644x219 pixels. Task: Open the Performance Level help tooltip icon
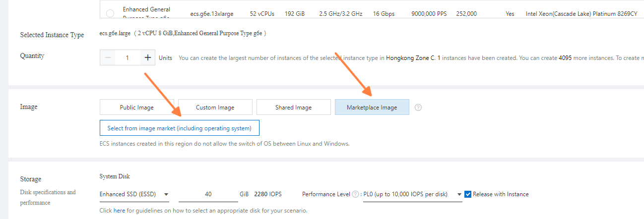click(x=355, y=194)
